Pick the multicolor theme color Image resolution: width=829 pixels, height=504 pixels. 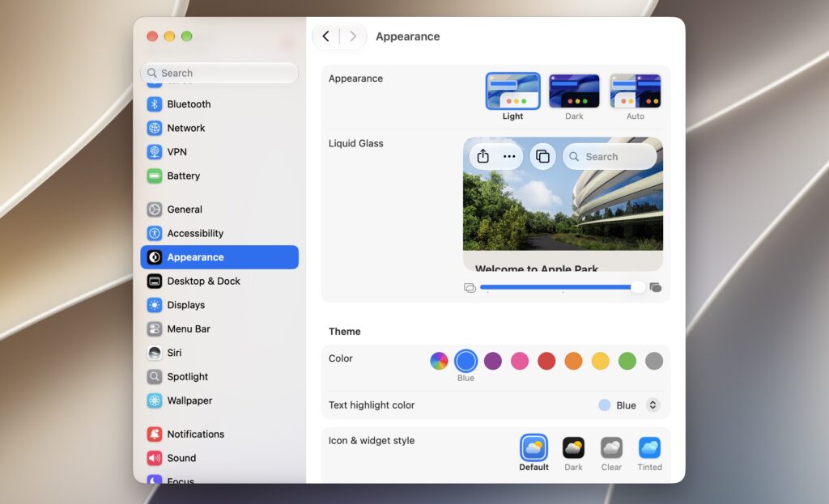pos(439,362)
